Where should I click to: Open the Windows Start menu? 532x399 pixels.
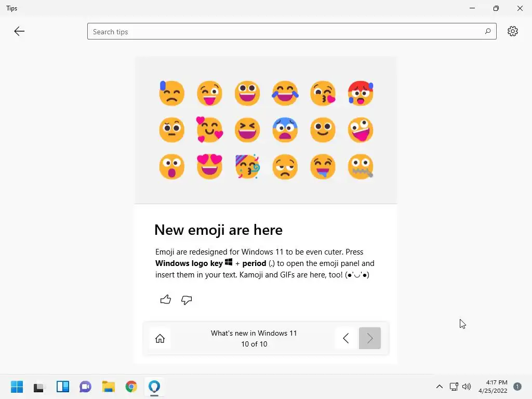click(17, 387)
